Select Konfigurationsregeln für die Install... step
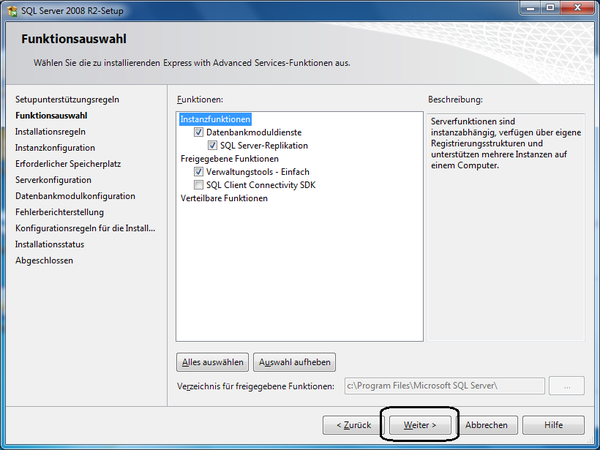Screen dimensions: 600x450 pos(85,228)
